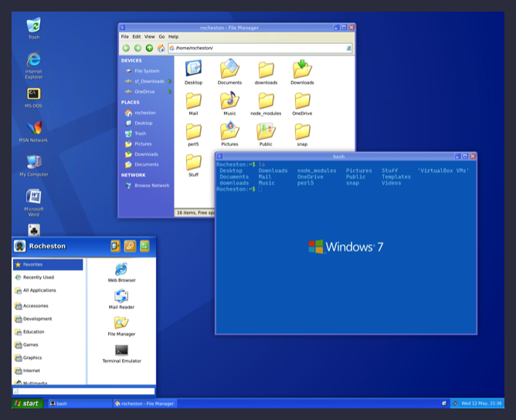Open the snap folder

[x=302, y=134]
